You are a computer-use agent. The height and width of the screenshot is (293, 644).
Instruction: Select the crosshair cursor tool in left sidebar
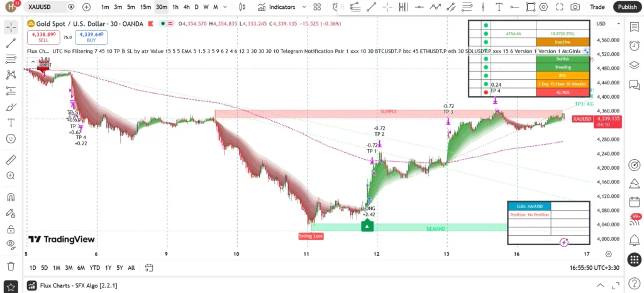pyautogui.click(x=11, y=28)
